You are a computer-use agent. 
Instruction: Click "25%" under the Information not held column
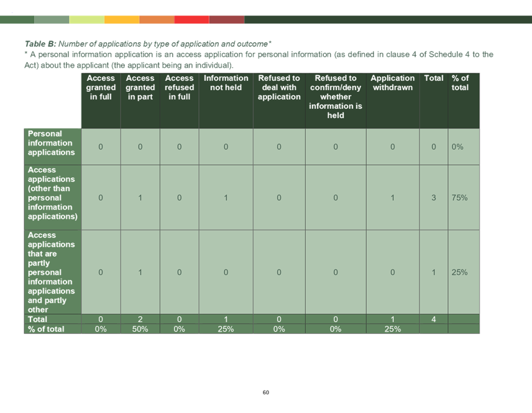coord(226,329)
